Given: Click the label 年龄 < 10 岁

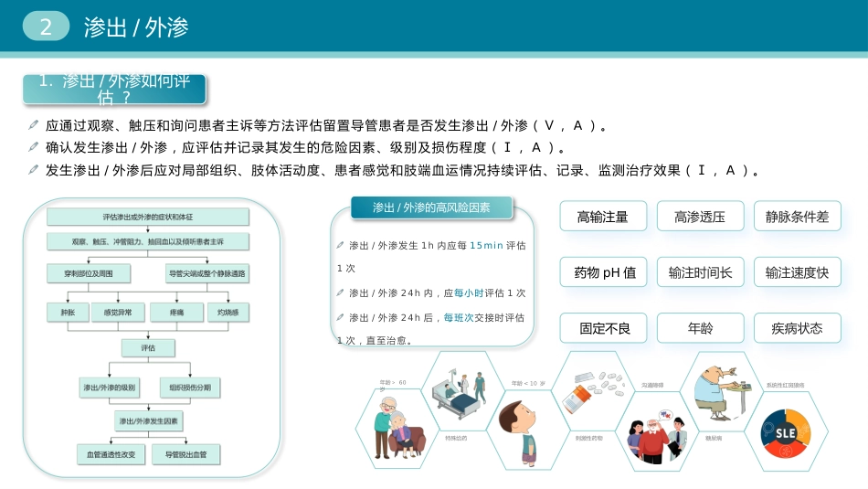Looking at the screenshot, I should coord(529,383).
